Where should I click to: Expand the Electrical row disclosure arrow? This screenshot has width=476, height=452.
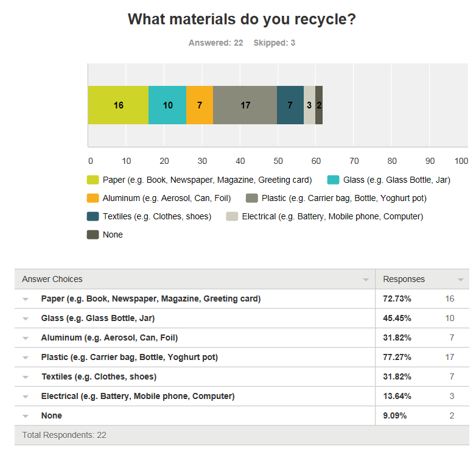(x=26, y=397)
